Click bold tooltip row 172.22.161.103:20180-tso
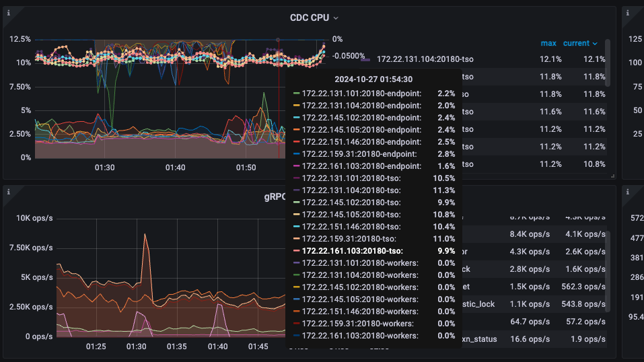Viewport: 644px width, 362px height. click(373, 251)
